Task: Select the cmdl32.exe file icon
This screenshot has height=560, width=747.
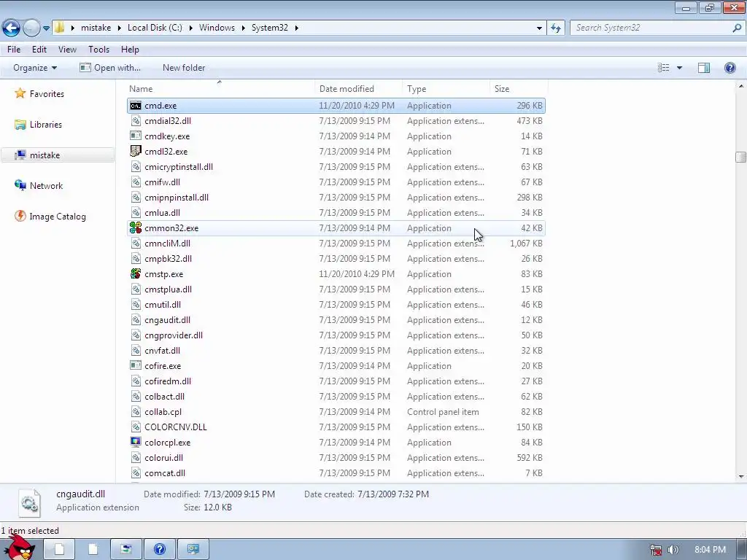Action: (136, 152)
